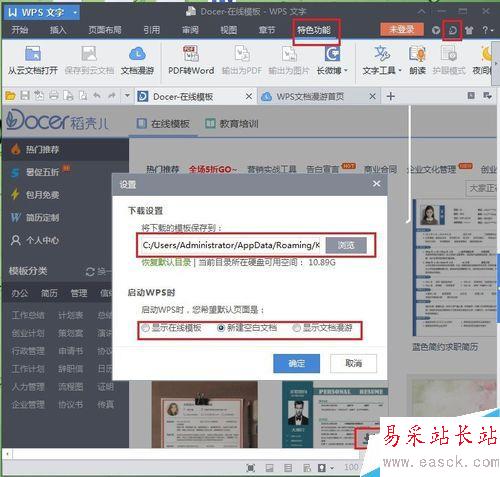Image resolution: width=500 pixels, height=477 pixels.
Task: Switch to WPS文档漫游首页 document tab
Action: pos(310,97)
